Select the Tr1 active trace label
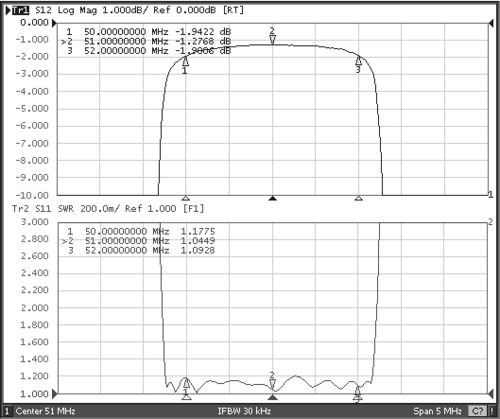This screenshot has width=500, height=419. (21, 10)
